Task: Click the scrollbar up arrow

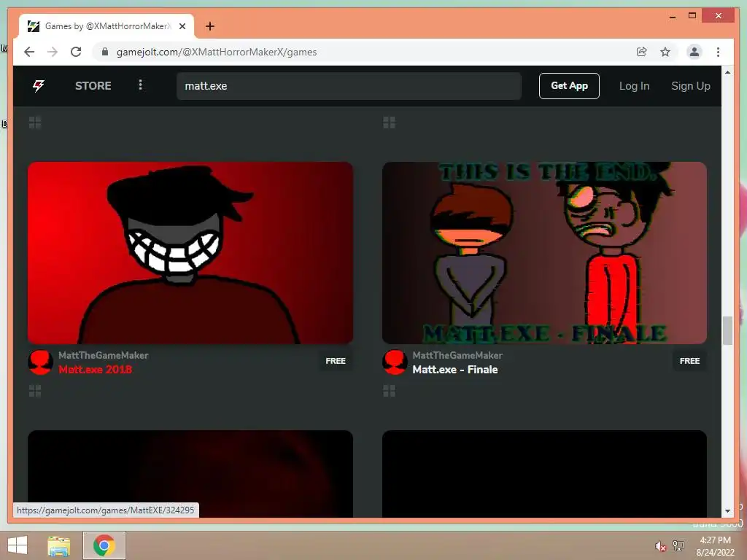Action: point(727,72)
